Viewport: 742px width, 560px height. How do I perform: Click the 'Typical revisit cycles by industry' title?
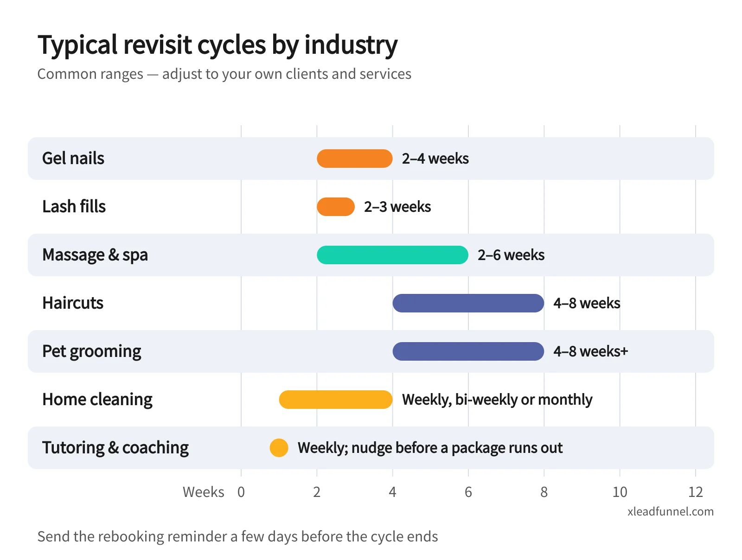tap(217, 46)
